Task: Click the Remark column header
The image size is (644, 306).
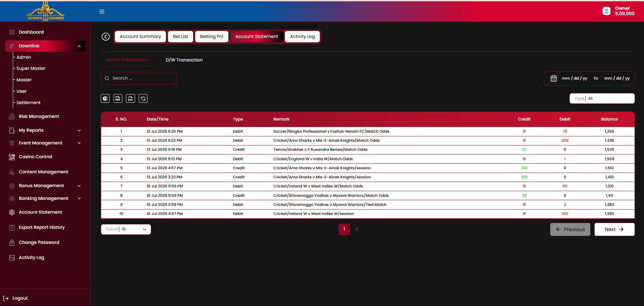Action: (x=282, y=119)
